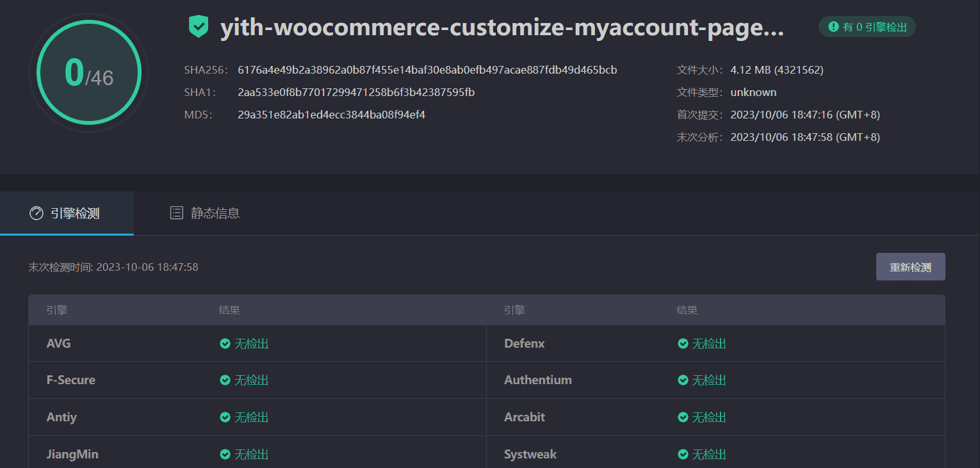Click the Antiy engine name
Viewport: 980px width, 468px height.
pos(61,417)
